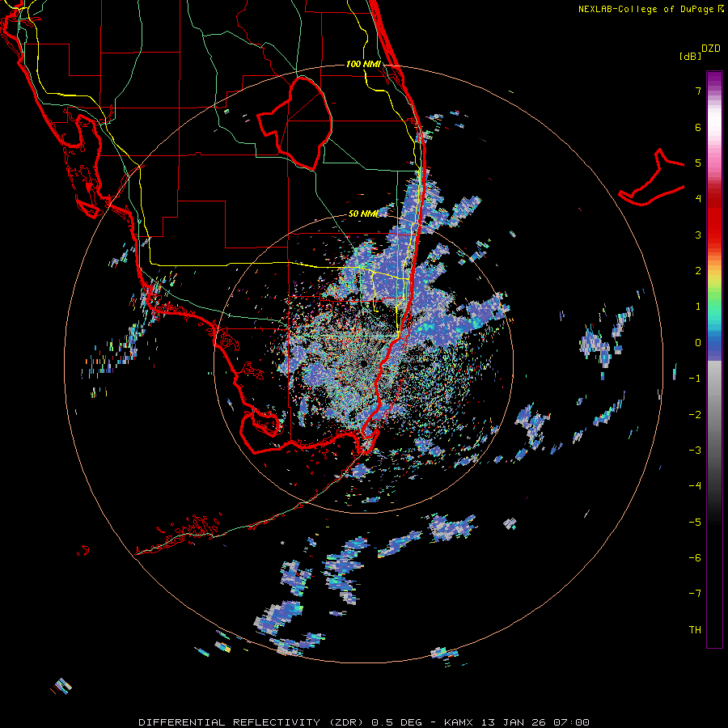The image size is (728, 728).
Task: Click the TH threshold label on legend
Action: 695,630
